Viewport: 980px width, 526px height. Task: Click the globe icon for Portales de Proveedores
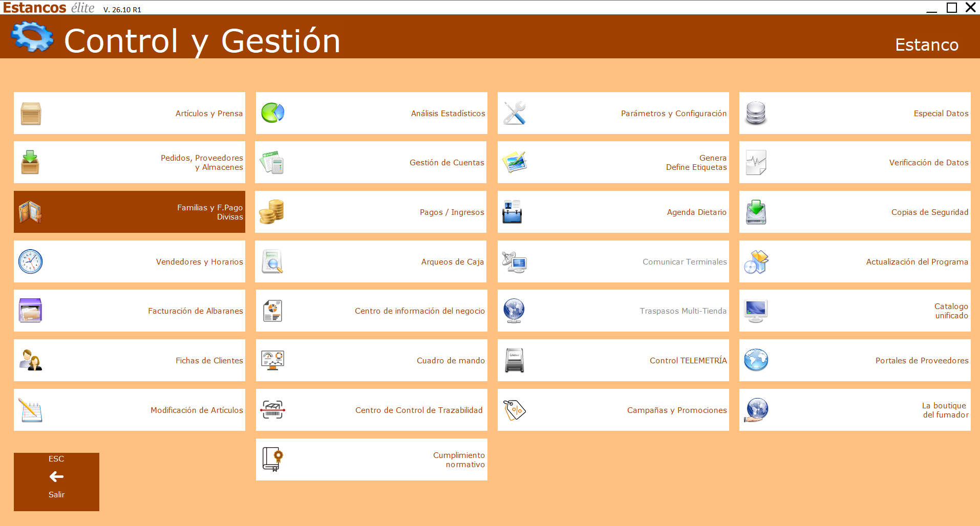[x=756, y=360]
